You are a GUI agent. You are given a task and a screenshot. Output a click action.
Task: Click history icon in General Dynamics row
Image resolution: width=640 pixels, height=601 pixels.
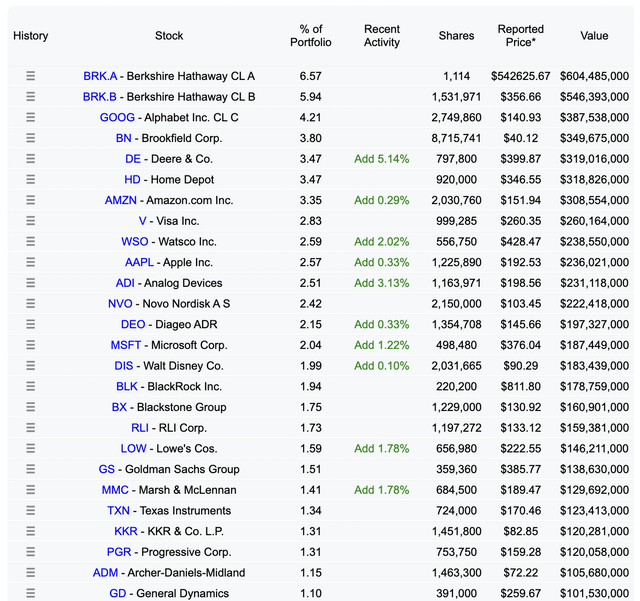click(x=31, y=593)
